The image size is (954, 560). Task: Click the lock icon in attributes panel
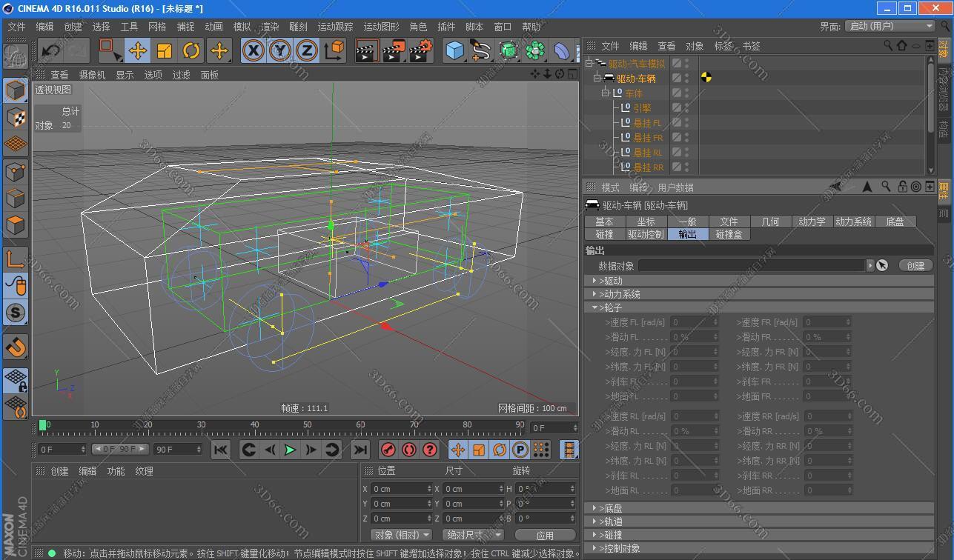tap(902, 187)
